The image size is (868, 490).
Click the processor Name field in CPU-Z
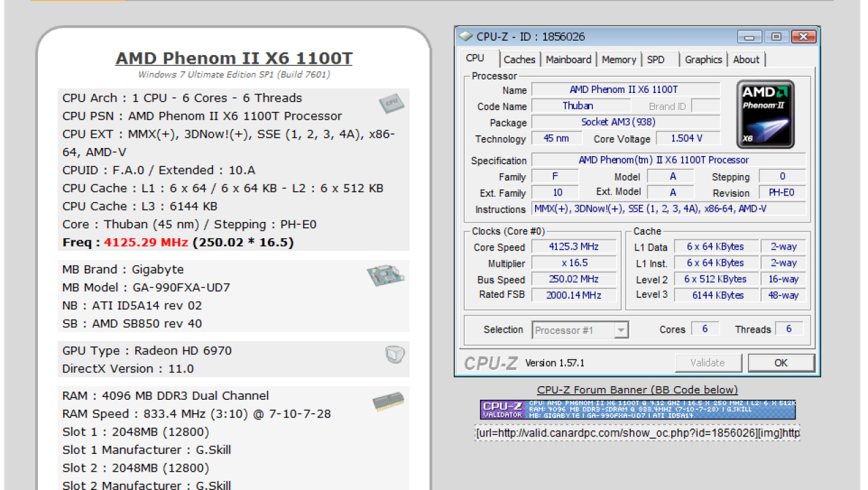[x=626, y=90]
